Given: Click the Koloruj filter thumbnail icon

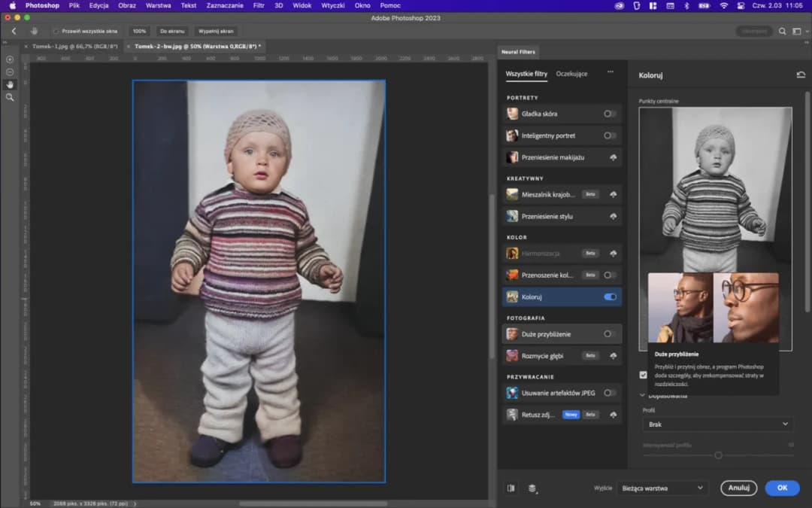Looking at the screenshot, I should click(x=513, y=297).
